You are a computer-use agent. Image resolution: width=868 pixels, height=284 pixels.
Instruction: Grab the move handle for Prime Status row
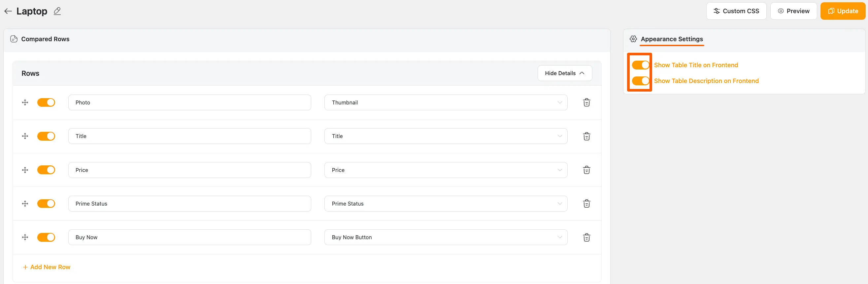(x=25, y=204)
